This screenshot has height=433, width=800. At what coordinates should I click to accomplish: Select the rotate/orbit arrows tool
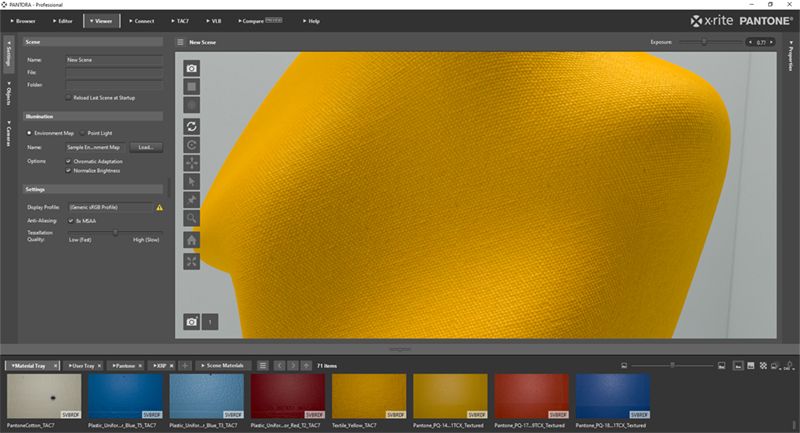coord(191,126)
